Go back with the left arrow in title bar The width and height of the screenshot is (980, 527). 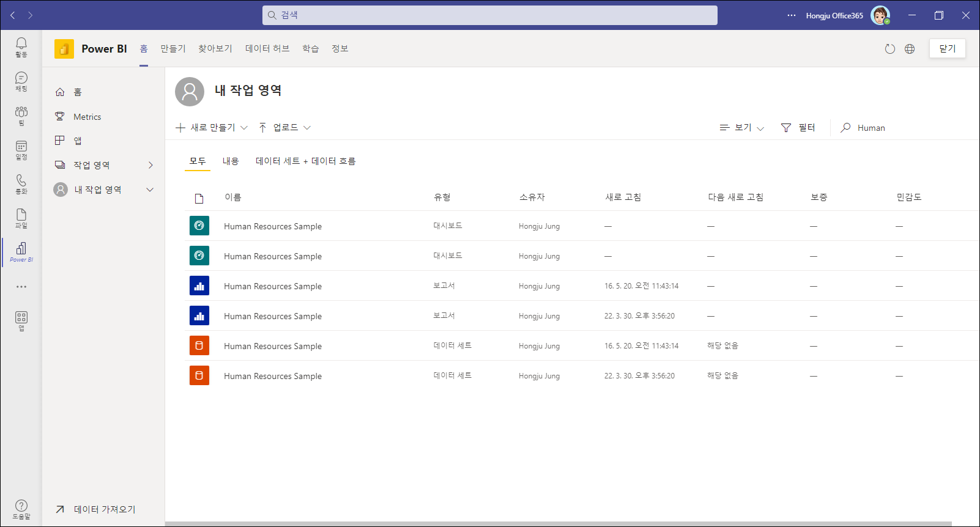coord(12,15)
